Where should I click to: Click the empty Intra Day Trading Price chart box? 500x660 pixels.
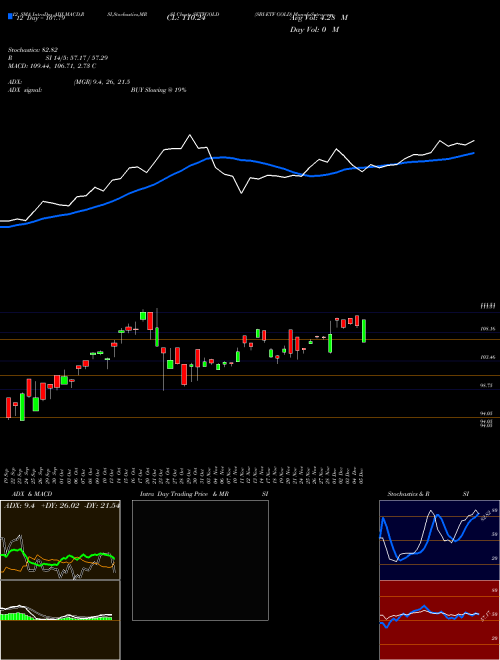click(200, 560)
